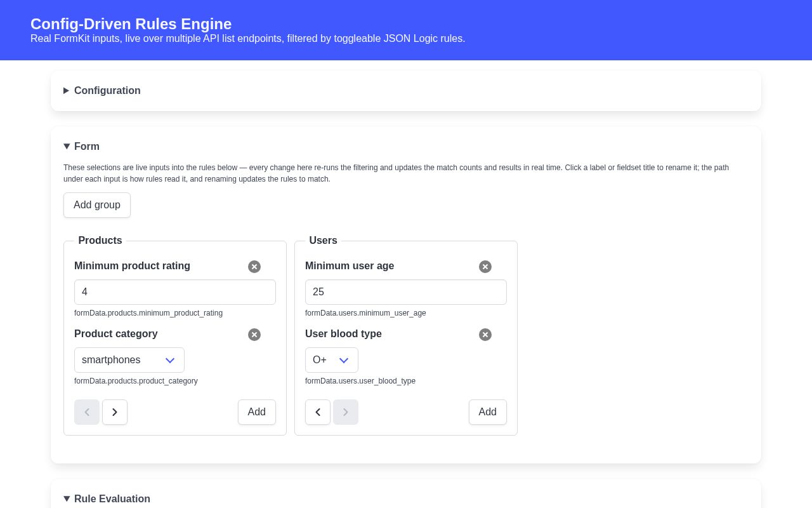This screenshot has width=812, height=508.
Task: Rename the Users fieldset title
Action: 324,241
